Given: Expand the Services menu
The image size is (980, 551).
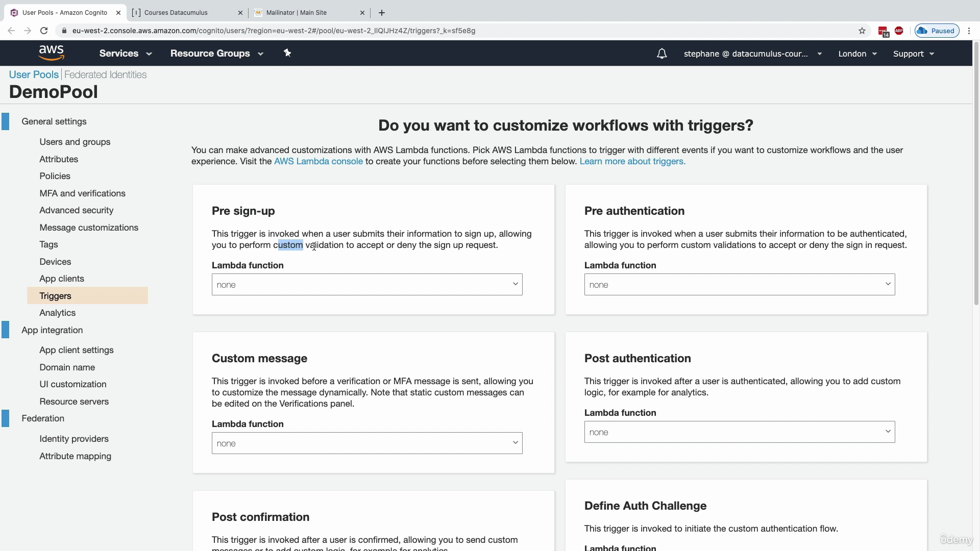Looking at the screenshot, I should click(126, 54).
